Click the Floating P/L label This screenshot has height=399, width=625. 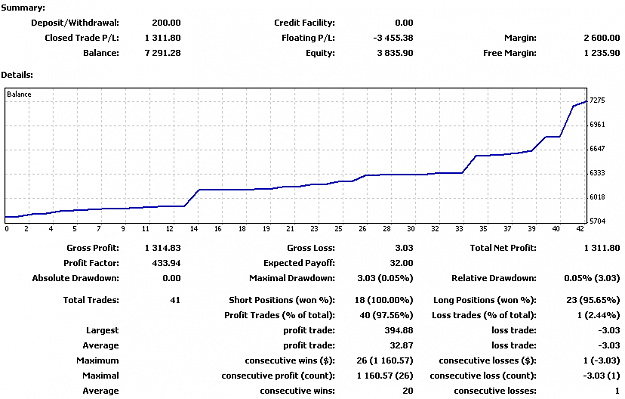point(308,38)
